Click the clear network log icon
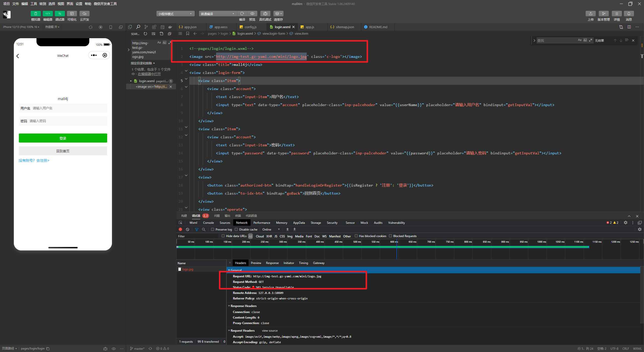644x352 pixels. click(x=187, y=229)
